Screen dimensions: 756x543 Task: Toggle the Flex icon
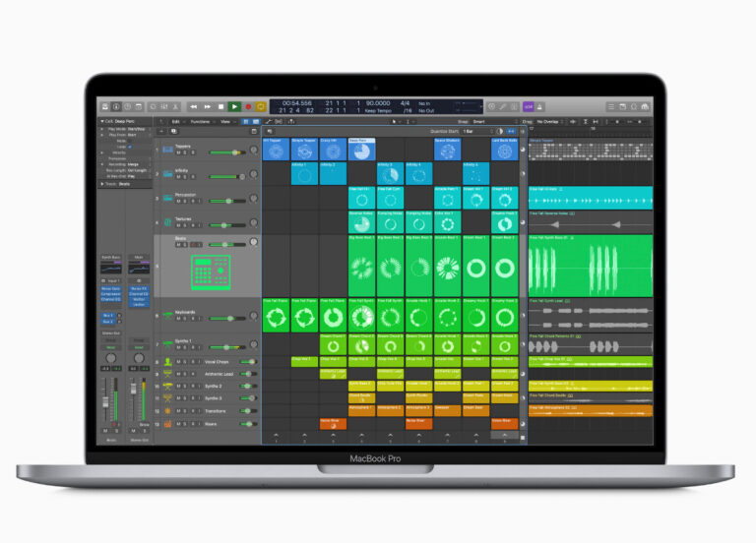click(x=279, y=121)
